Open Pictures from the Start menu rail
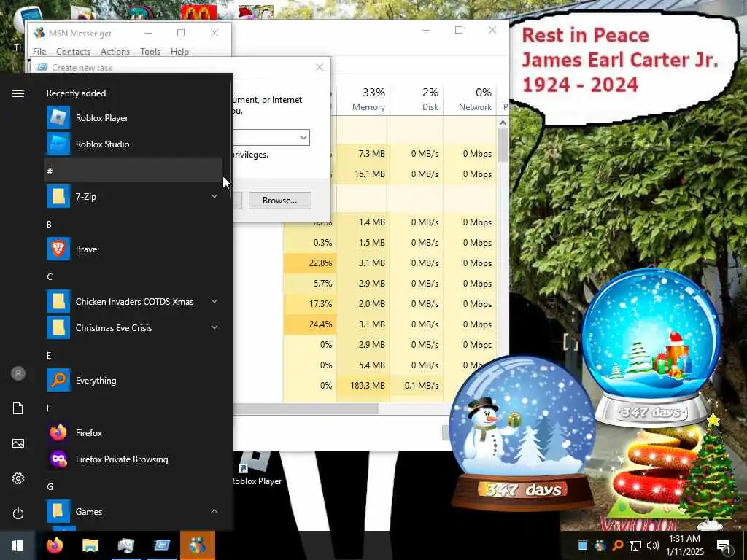 point(18,443)
